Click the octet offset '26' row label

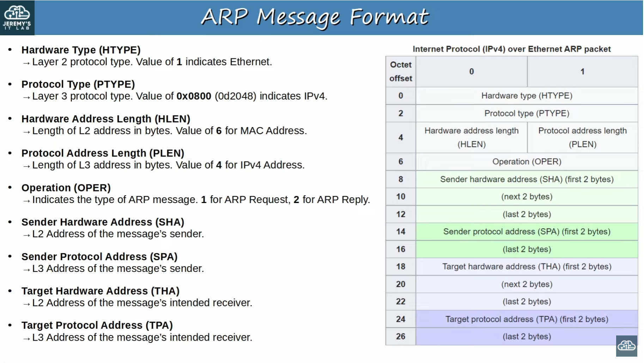[401, 337]
